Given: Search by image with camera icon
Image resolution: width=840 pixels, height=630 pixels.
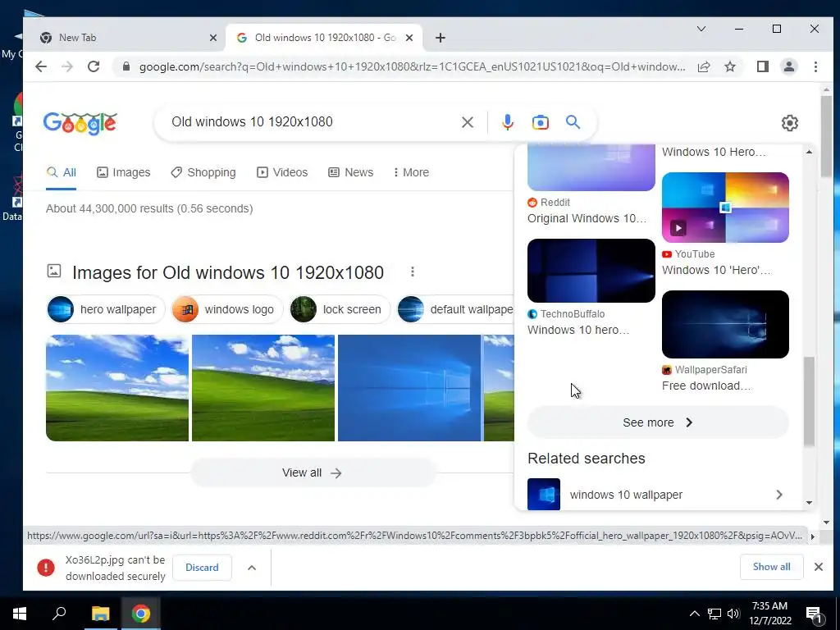Looking at the screenshot, I should coord(540,122).
